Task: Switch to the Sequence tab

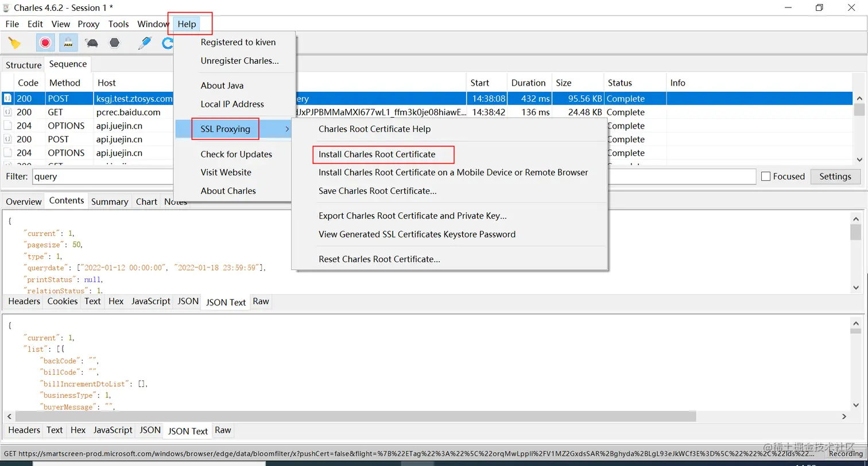Action: [x=68, y=64]
